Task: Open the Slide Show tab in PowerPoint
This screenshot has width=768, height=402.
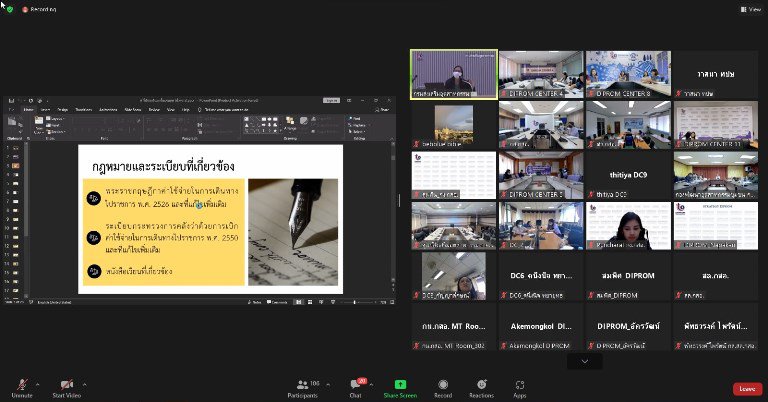Action: (133, 109)
